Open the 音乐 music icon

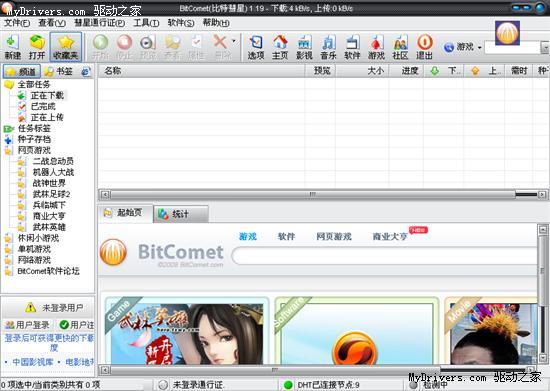[328, 47]
